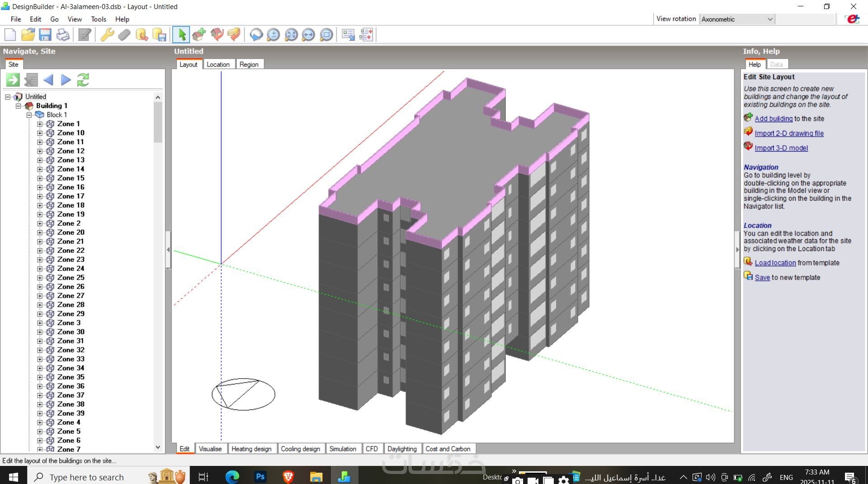Collapse the Block 1 tree node

click(x=29, y=115)
